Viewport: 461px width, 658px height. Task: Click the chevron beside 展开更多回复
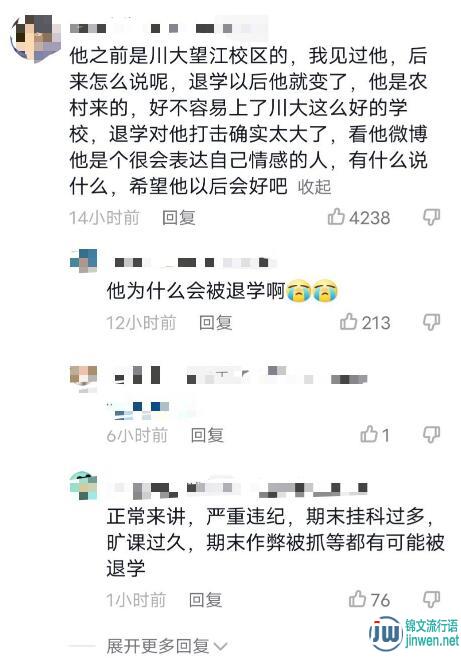pos(220,647)
